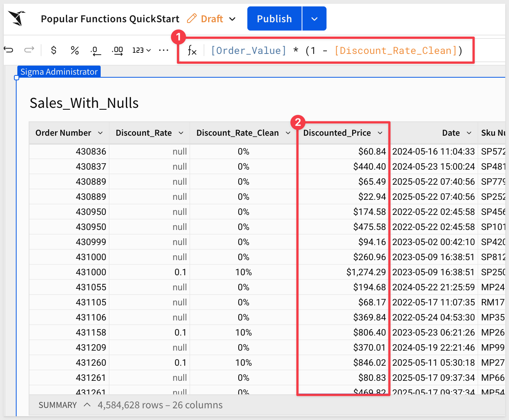Viewport: 509px width, 420px height.
Task: Click into the formula bar expression
Action: (336, 51)
